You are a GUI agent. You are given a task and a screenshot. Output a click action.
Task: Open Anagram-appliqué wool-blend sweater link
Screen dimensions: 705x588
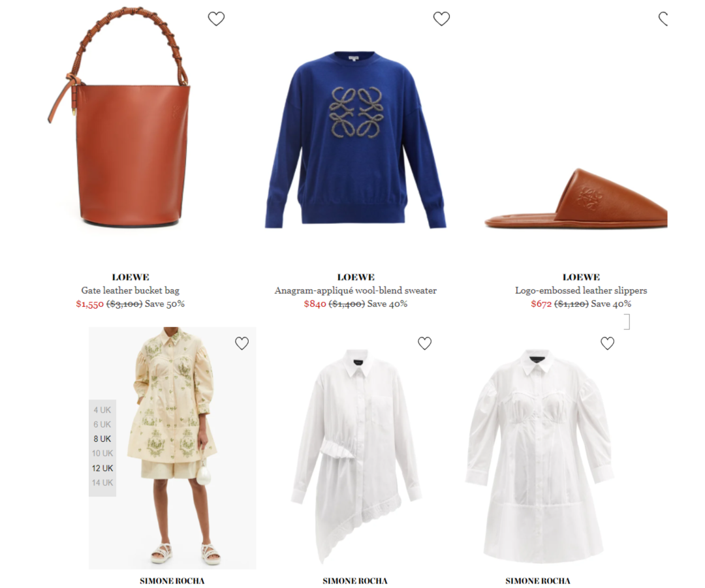click(356, 290)
